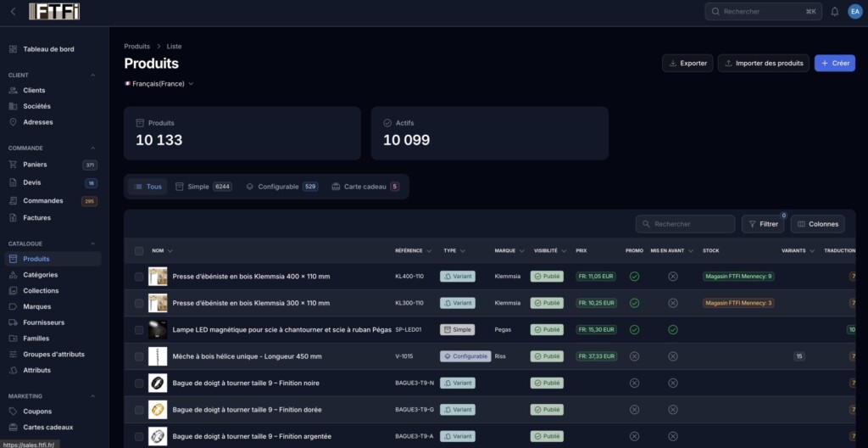Screen dimensions: 868x448
Task: Check the Bague Finition argentée row
Action: [139, 436]
